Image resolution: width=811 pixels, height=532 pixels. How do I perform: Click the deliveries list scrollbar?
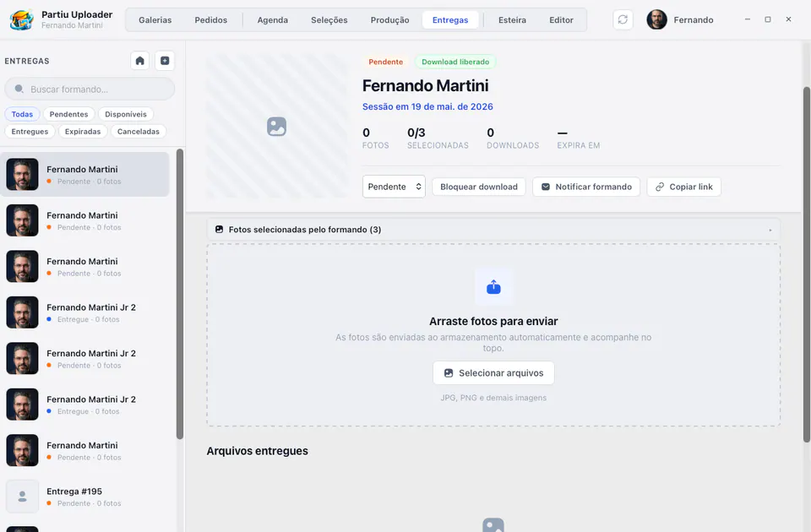click(x=179, y=294)
